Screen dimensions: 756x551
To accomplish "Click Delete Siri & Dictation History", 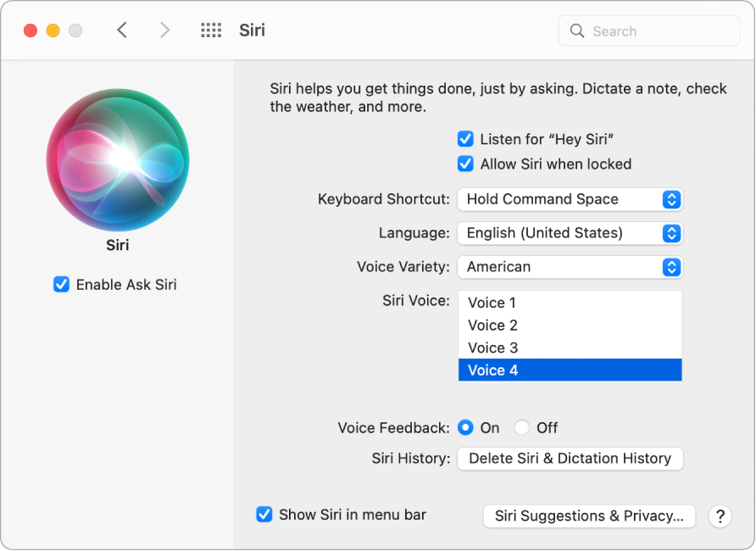I will tap(570, 458).
